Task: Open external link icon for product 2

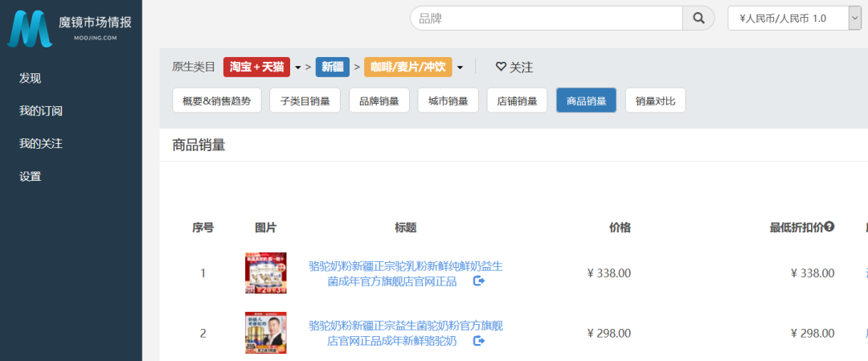Action: click(479, 341)
